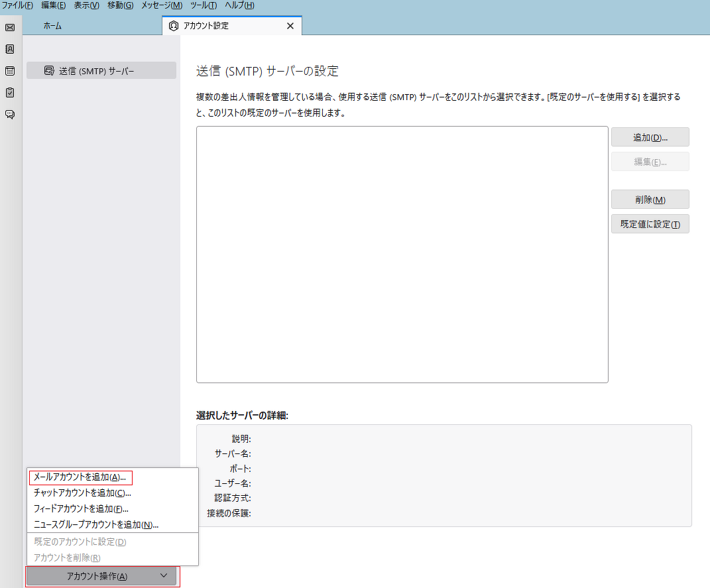Open the Chat icon in sidebar
710x588 pixels.
(10, 115)
